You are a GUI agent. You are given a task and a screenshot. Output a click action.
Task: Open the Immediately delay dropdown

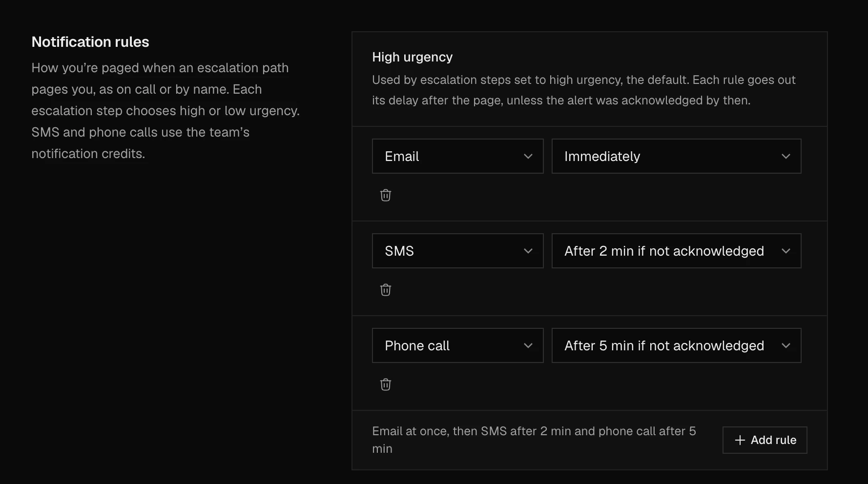click(676, 156)
